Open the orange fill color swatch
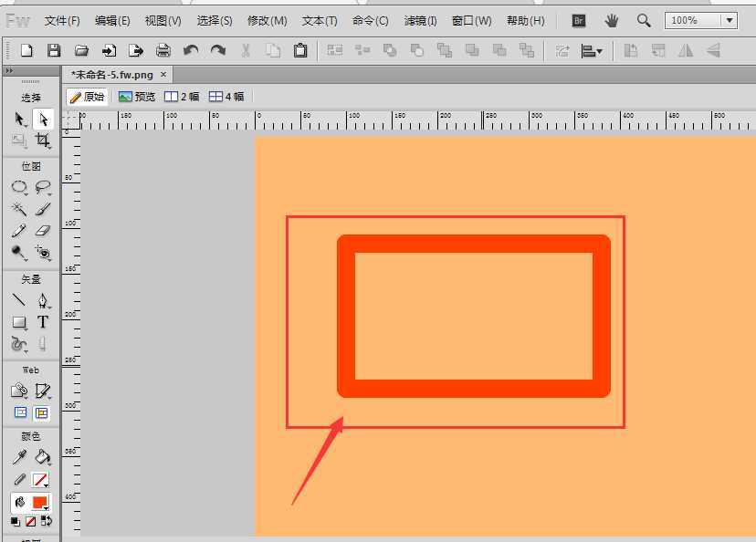 (40, 503)
